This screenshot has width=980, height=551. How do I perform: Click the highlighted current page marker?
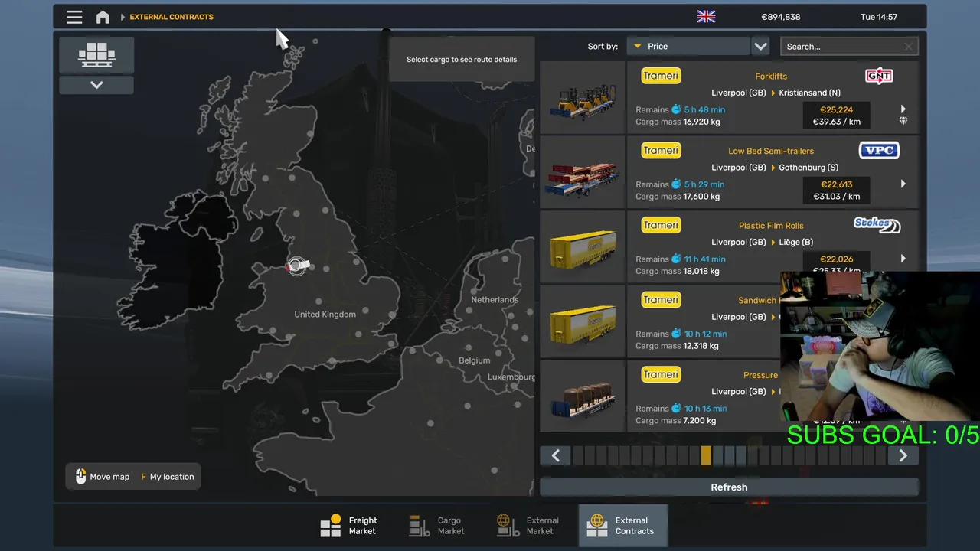pyautogui.click(x=706, y=456)
